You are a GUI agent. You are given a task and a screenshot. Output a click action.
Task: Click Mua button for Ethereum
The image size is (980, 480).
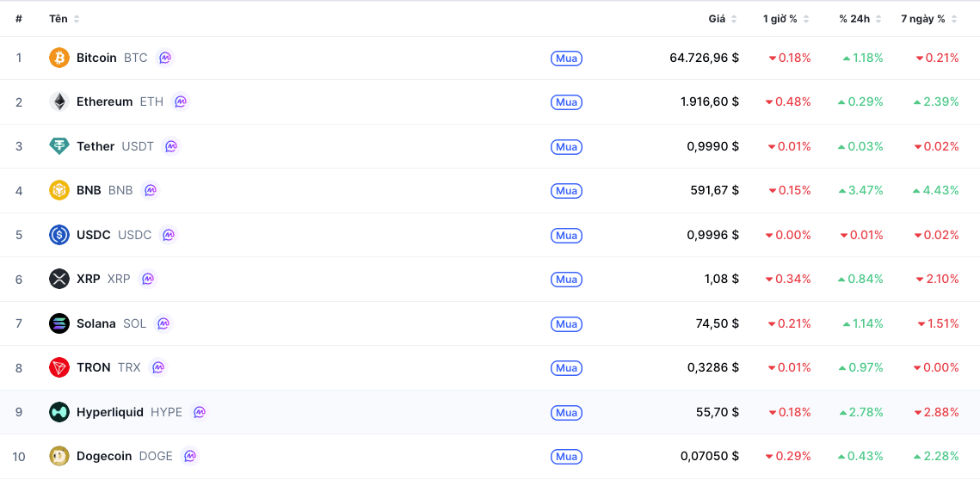[566, 102]
